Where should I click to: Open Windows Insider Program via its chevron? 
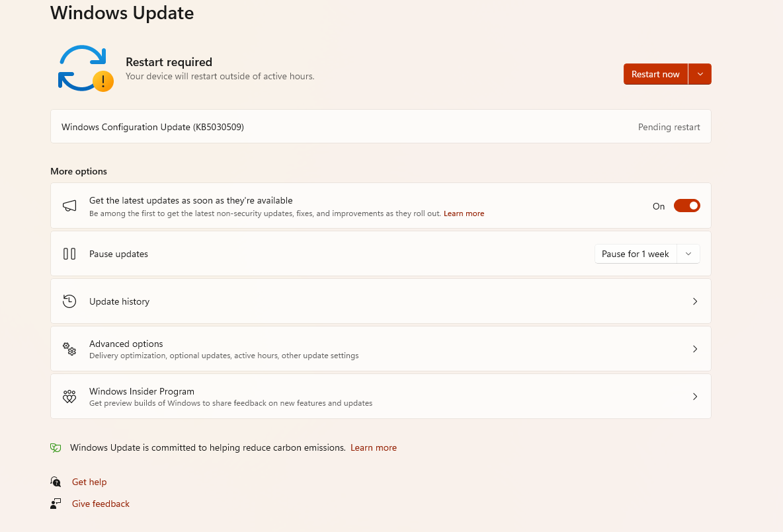pos(694,397)
